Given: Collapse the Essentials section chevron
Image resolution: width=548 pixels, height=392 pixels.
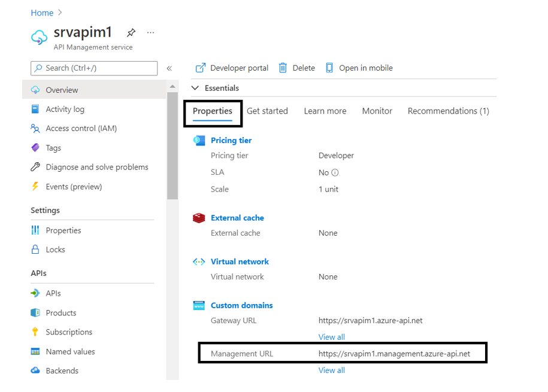Looking at the screenshot, I should 195,88.
